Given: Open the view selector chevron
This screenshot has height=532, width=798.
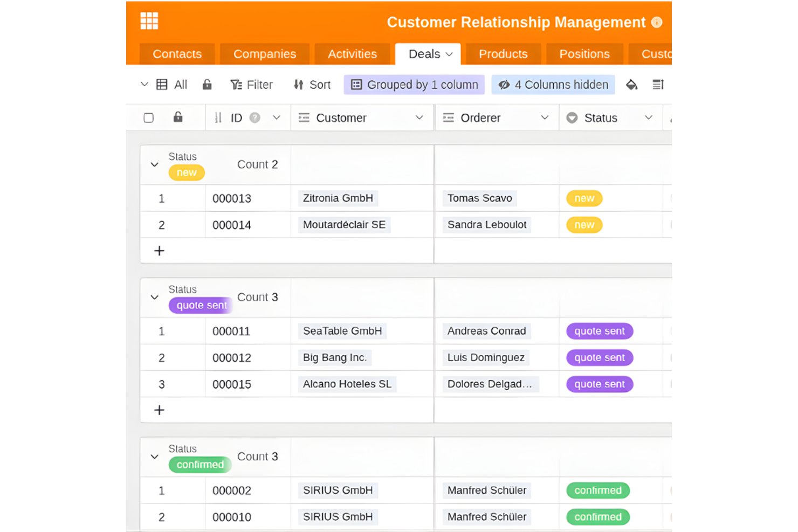Looking at the screenshot, I should click(145, 84).
